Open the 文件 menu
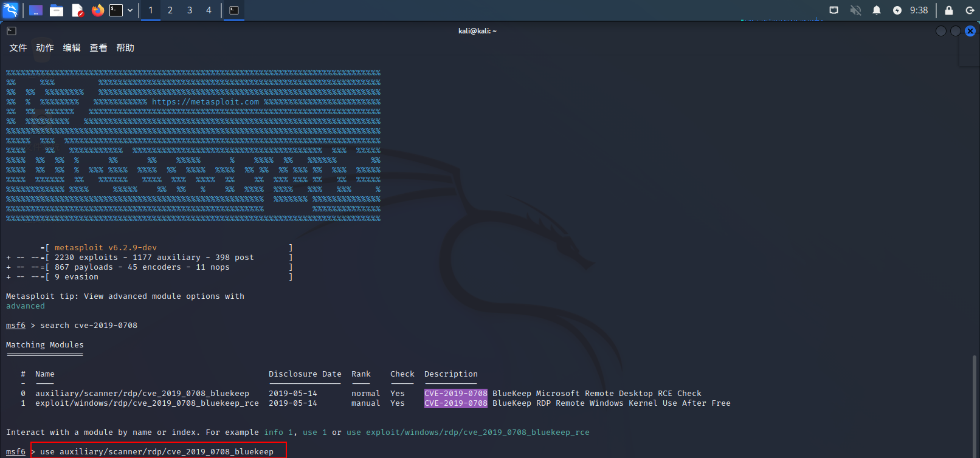This screenshot has width=980, height=458. (x=18, y=48)
